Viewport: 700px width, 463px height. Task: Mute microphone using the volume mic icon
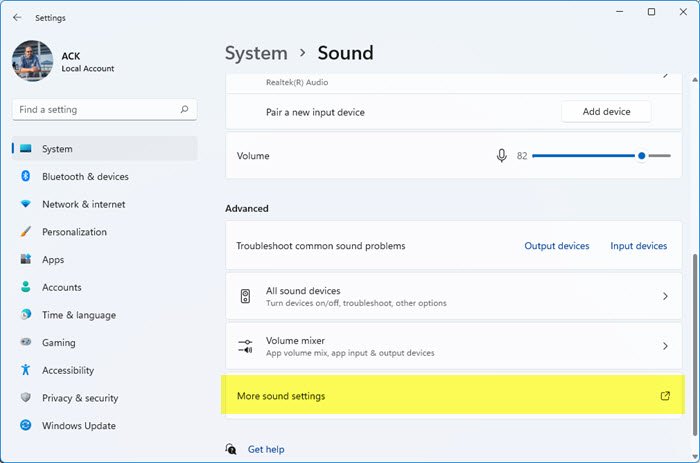[502, 156]
